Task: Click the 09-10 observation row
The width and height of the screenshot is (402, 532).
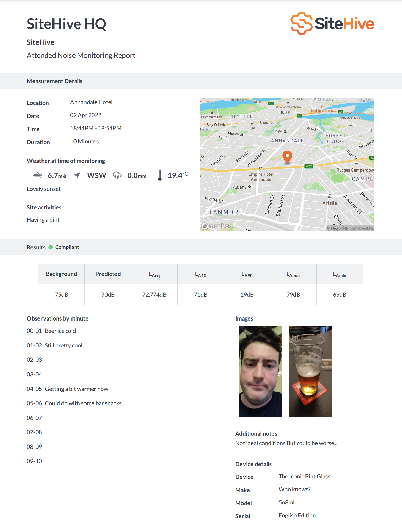Action: click(34, 461)
